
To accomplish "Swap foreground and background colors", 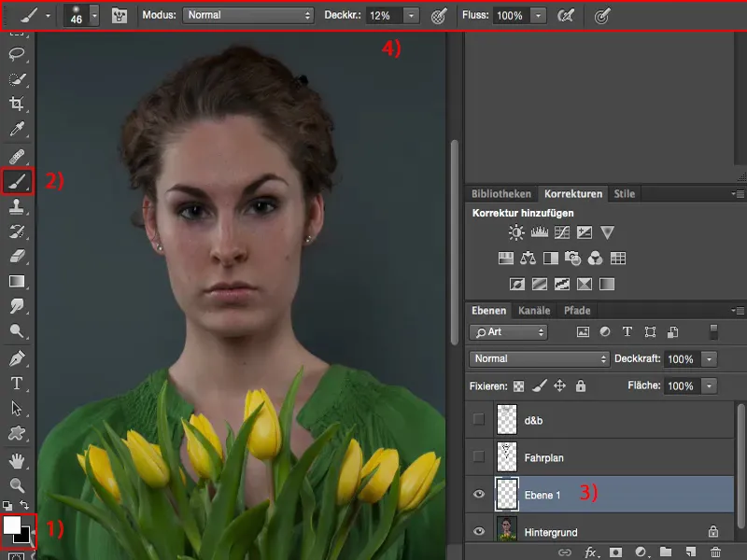I will 24,505.
